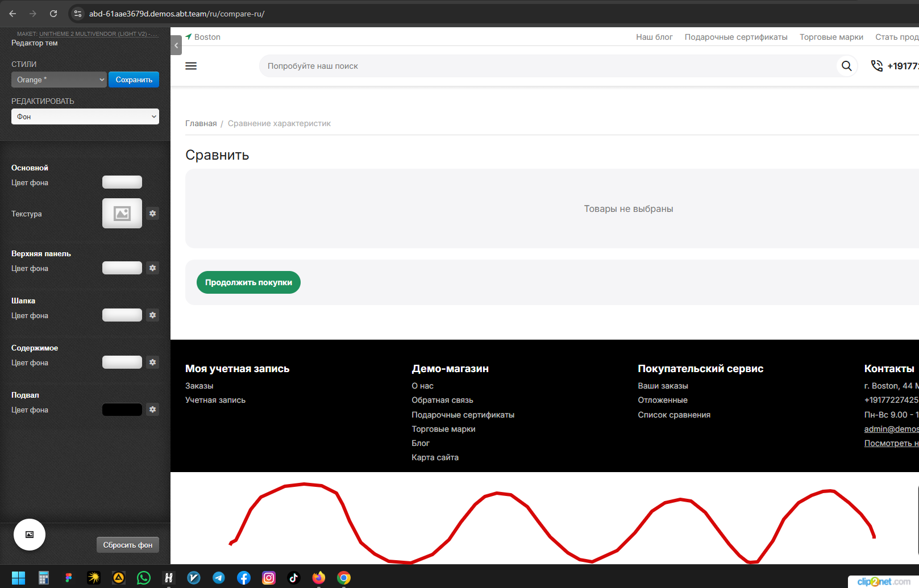Open gear settings for Верхняя панель color

[152, 268]
